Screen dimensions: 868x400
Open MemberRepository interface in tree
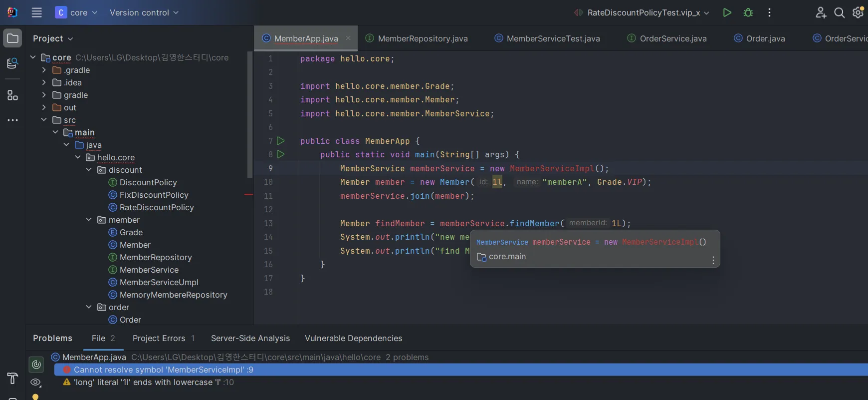point(150,257)
